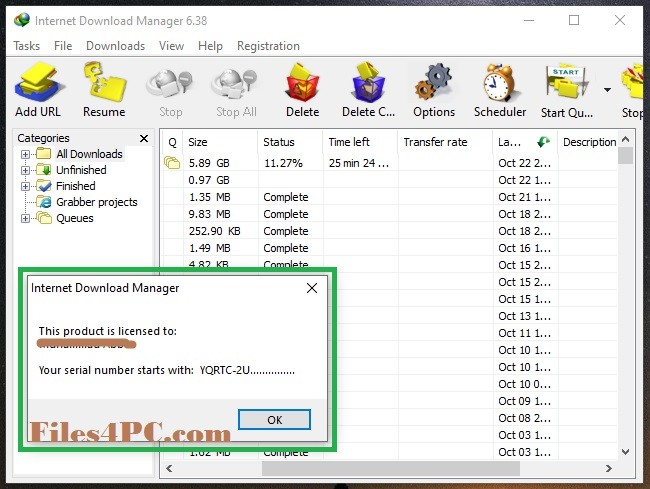Open the View menu
The image size is (650, 489).
[171, 46]
